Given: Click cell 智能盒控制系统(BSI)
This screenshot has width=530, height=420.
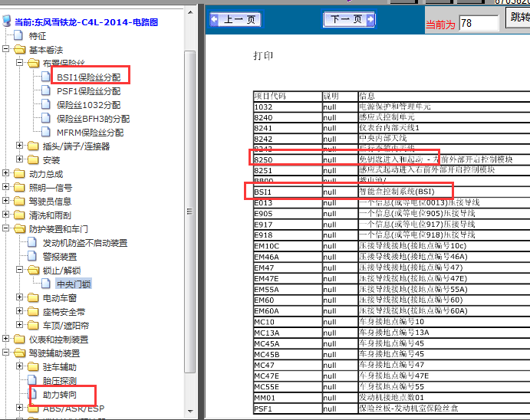Looking at the screenshot, I should (444, 192).
